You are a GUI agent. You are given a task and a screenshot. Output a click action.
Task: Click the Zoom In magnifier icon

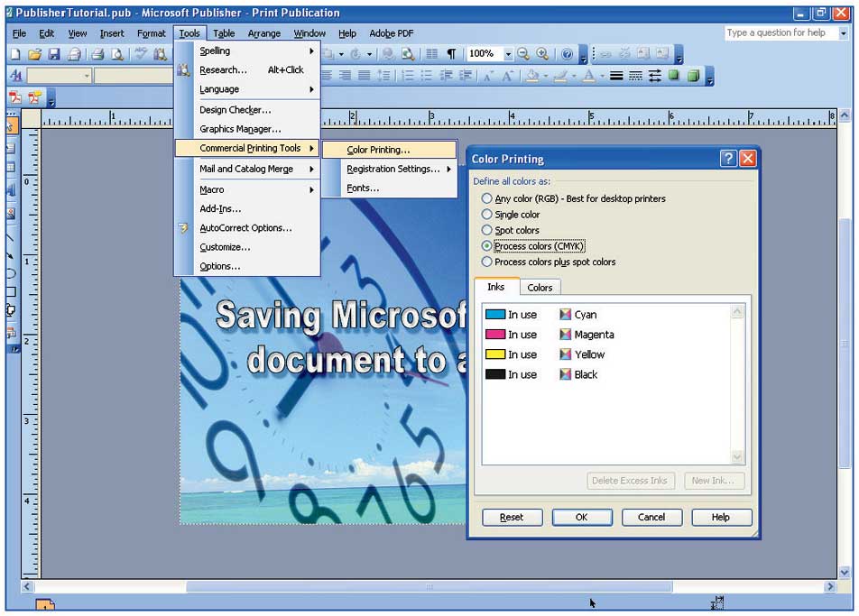542,53
